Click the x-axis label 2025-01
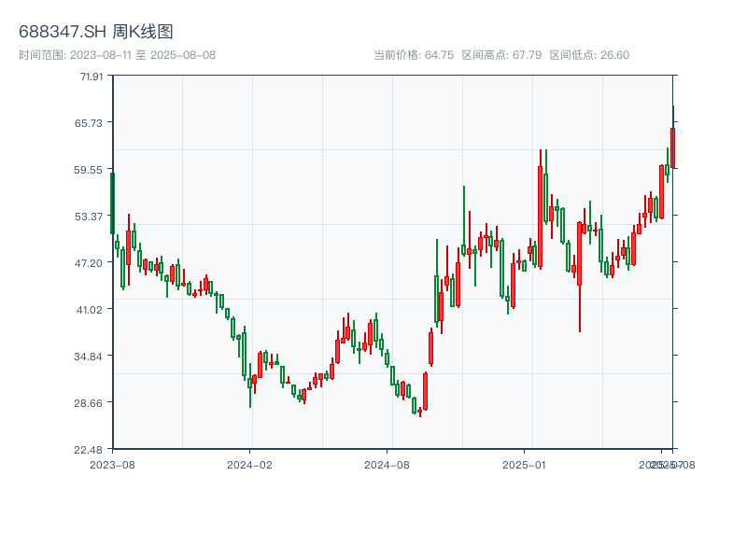This screenshot has width=747, height=560. [524, 465]
